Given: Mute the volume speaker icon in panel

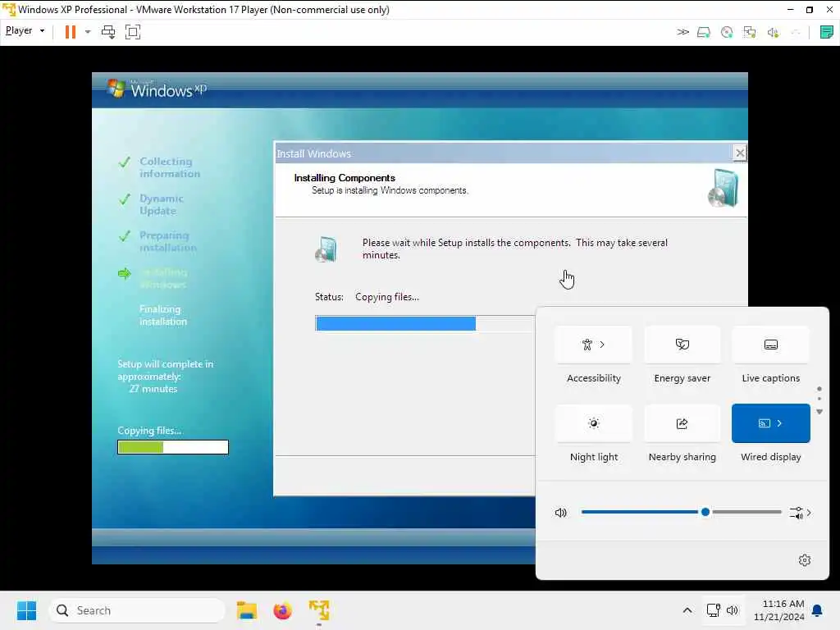Looking at the screenshot, I should (561, 513).
